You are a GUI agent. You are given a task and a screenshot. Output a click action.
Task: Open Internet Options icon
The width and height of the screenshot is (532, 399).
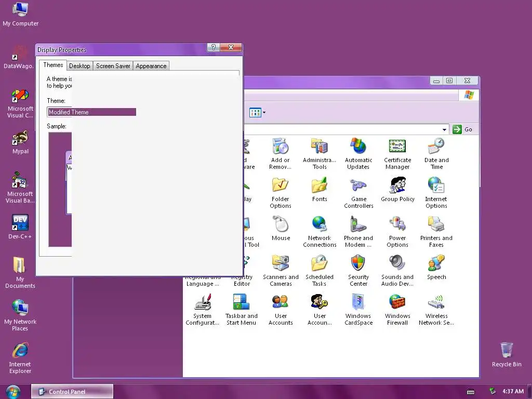coord(436,192)
